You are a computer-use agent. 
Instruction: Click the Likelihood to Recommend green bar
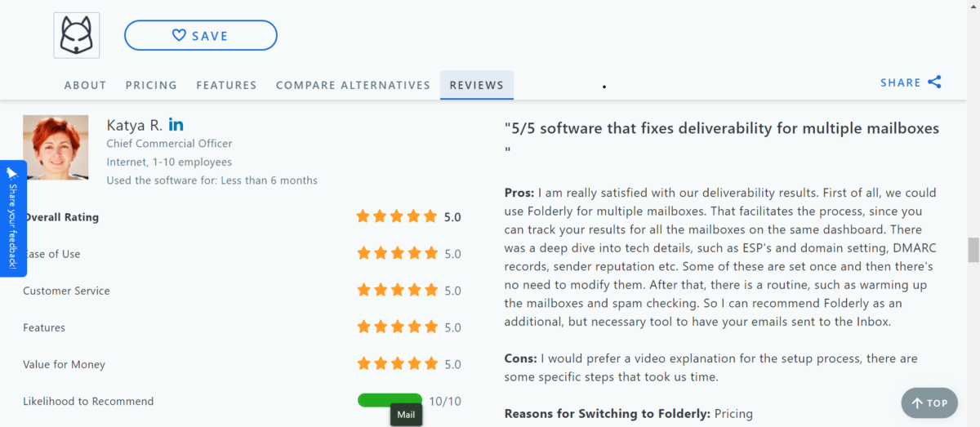(390, 400)
